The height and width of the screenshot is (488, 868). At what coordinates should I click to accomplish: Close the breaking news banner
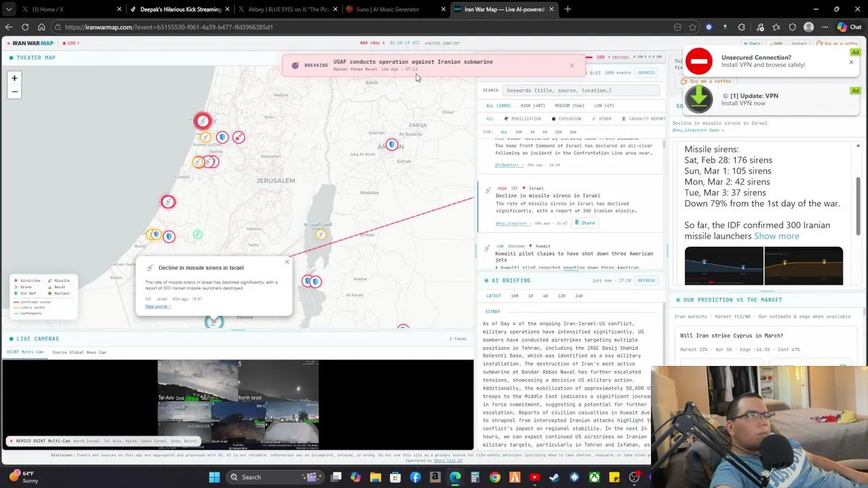click(x=572, y=66)
